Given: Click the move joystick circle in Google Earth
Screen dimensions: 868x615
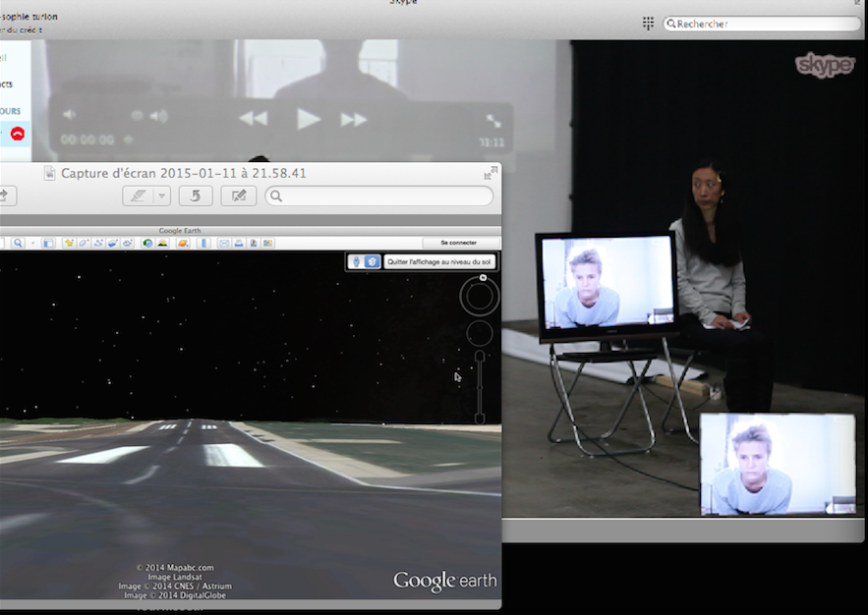Looking at the screenshot, I should click(x=480, y=333).
